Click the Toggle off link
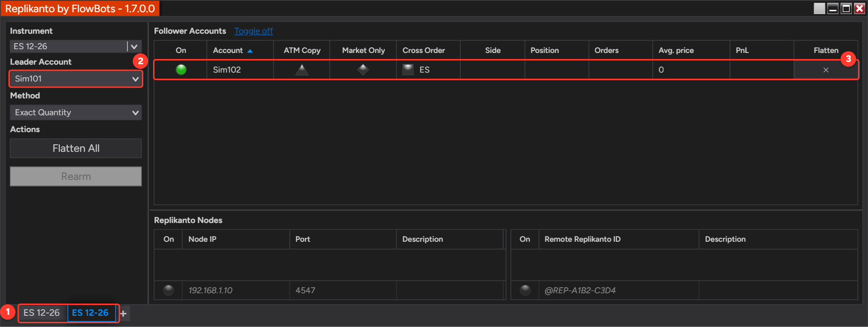Image resolution: width=868 pixels, height=327 pixels. [x=253, y=31]
